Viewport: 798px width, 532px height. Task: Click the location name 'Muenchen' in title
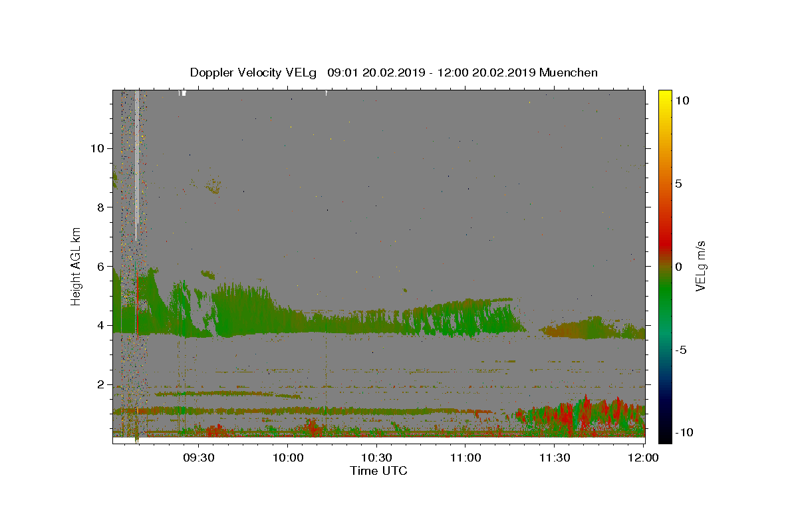(569, 72)
